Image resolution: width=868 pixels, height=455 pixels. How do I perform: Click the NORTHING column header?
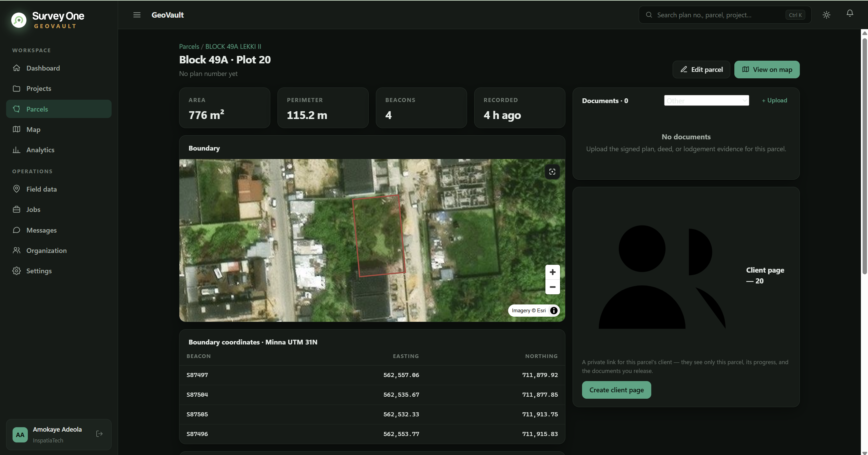(541, 356)
